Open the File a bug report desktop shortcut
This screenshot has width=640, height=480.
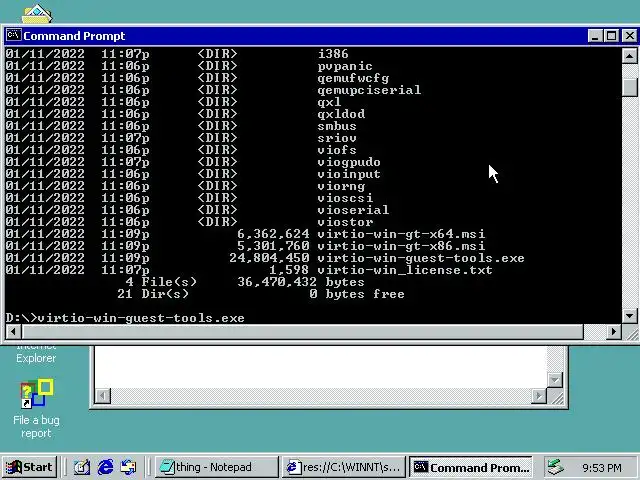click(x=36, y=408)
